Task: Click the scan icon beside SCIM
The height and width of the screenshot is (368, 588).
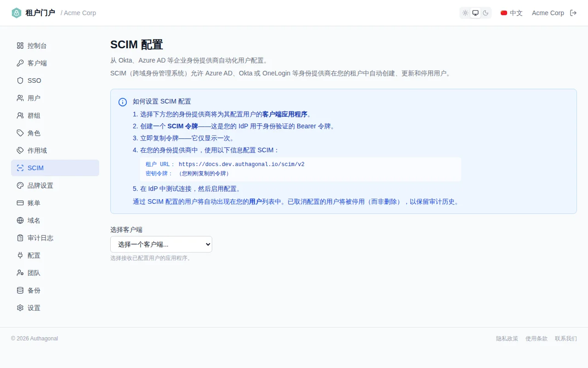Action: (20, 168)
